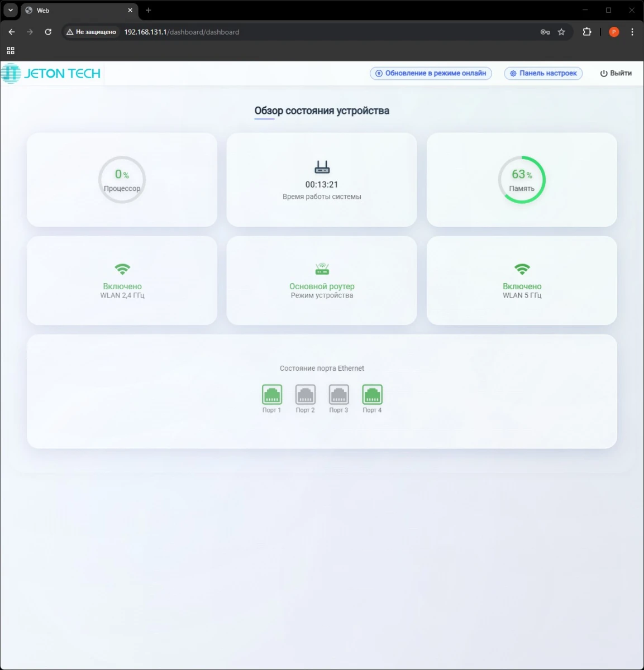Click the Ethernet Порт 4 icon
This screenshot has height=670, width=644.
pyautogui.click(x=373, y=395)
